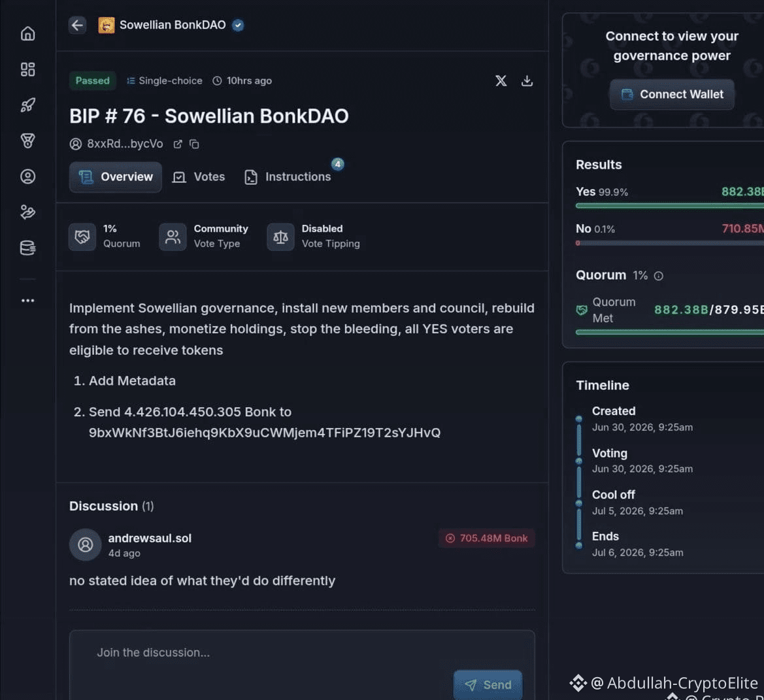Click the Instructions count badge 4

338,164
